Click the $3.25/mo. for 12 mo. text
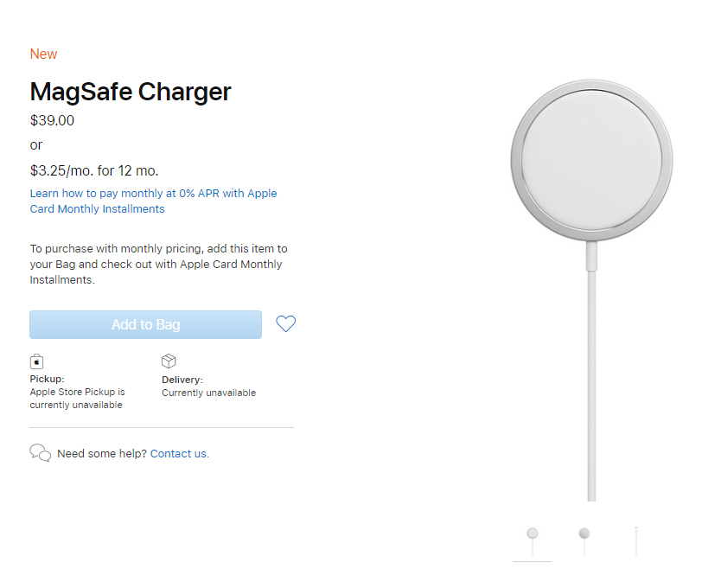 (x=94, y=169)
